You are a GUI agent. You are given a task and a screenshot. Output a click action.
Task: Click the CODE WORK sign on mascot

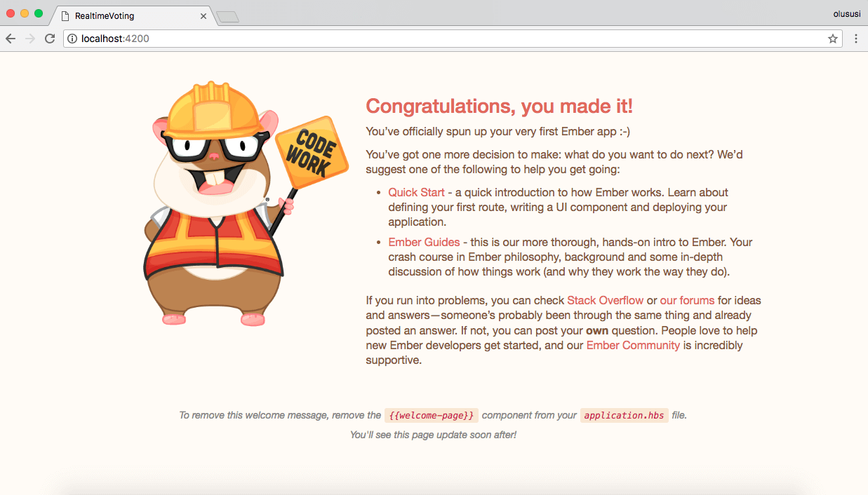click(312, 153)
